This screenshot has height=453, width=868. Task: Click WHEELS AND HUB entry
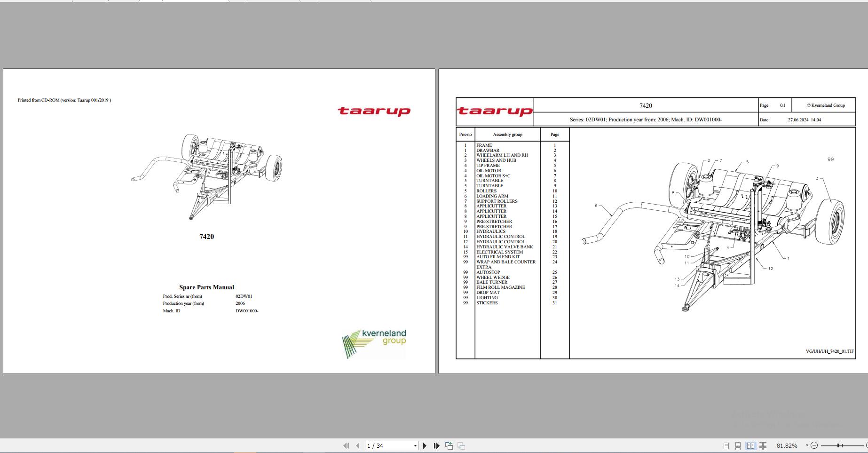point(496,160)
